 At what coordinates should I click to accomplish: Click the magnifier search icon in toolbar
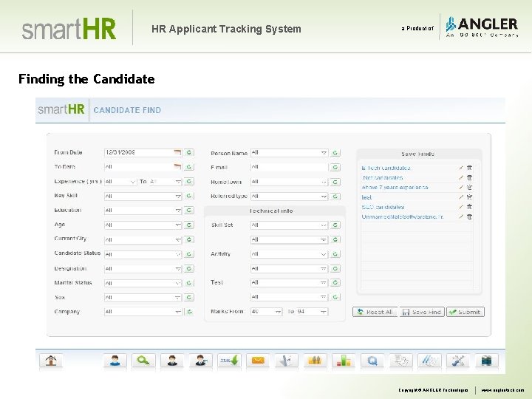tap(143, 361)
